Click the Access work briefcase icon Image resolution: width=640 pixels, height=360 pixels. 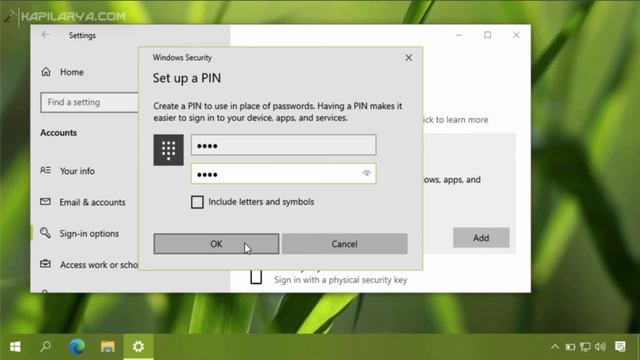45,264
